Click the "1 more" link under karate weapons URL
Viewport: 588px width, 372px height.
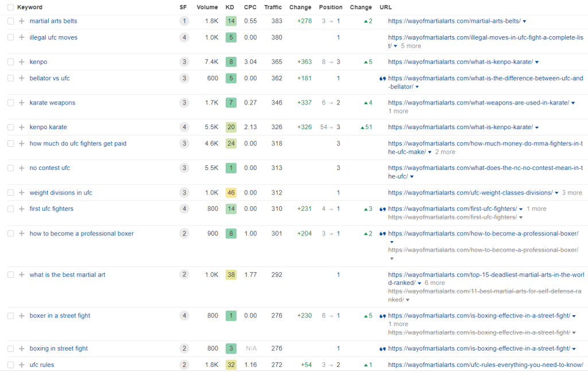pos(397,111)
